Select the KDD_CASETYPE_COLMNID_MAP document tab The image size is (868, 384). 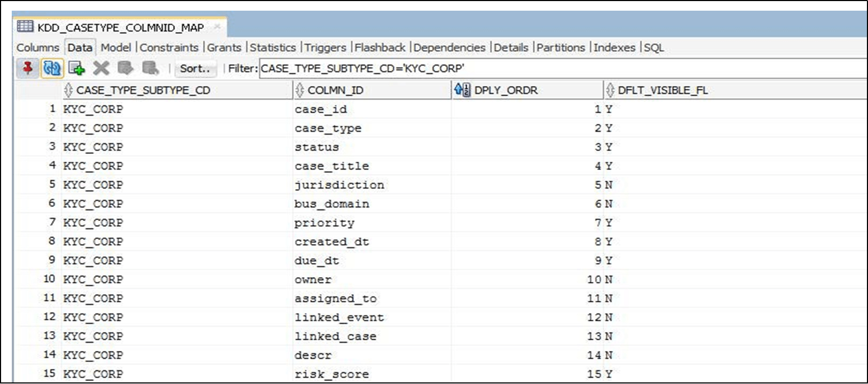121,27
